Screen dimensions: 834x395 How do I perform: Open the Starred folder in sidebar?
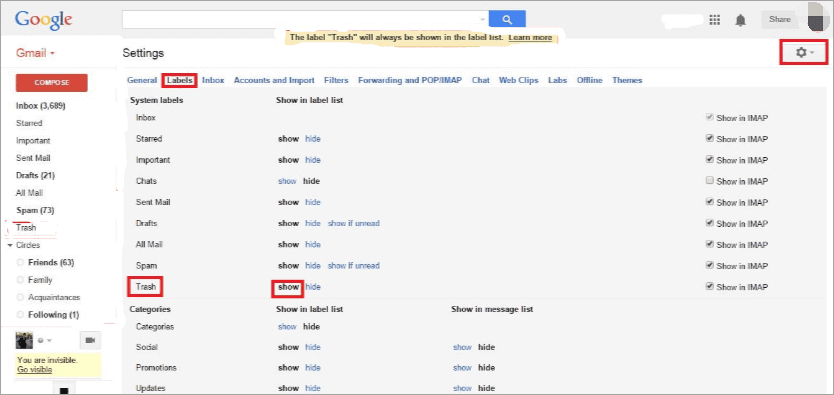(x=29, y=123)
